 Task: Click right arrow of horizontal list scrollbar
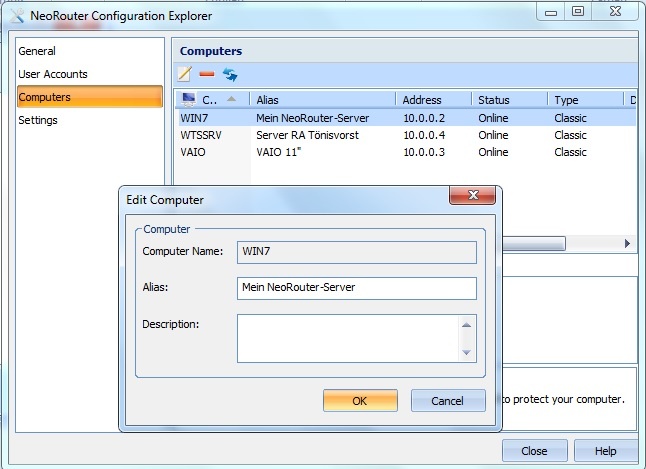pyautogui.click(x=627, y=243)
